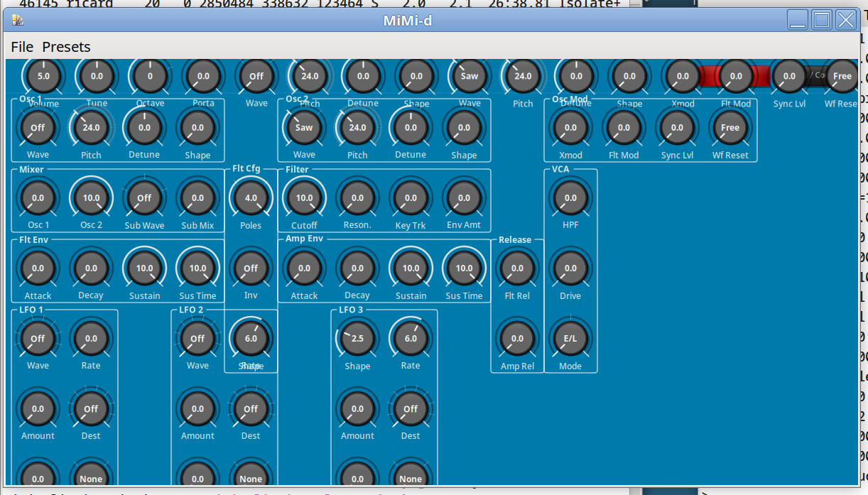Click the Sub Wave knob in Mixer
This screenshot has width=868, height=495.
click(144, 198)
